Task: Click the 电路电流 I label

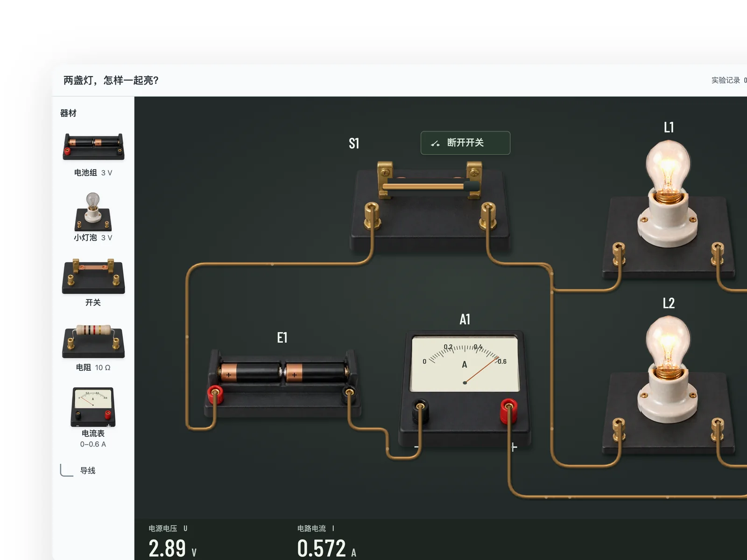Action: point(316,528)
